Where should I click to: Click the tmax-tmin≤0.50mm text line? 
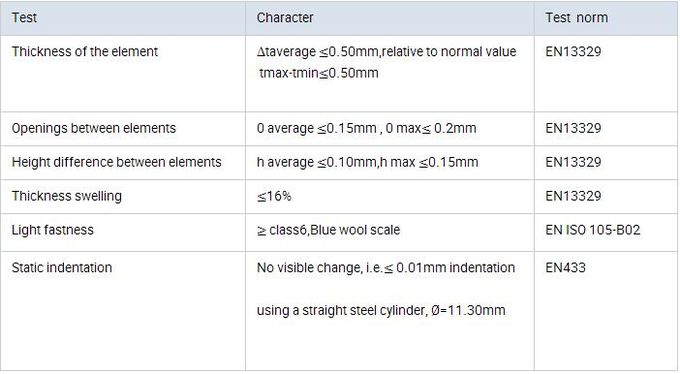(319, 73)
